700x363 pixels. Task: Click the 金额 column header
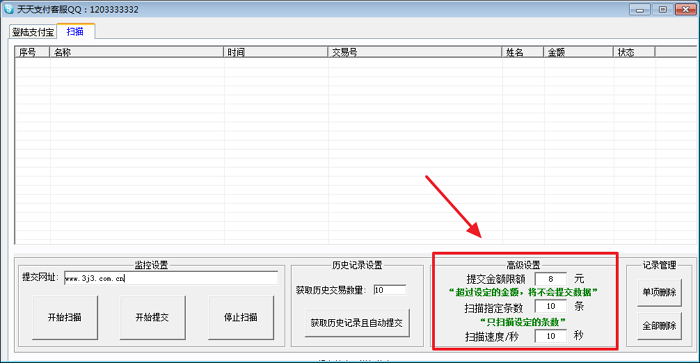point(578,52)
